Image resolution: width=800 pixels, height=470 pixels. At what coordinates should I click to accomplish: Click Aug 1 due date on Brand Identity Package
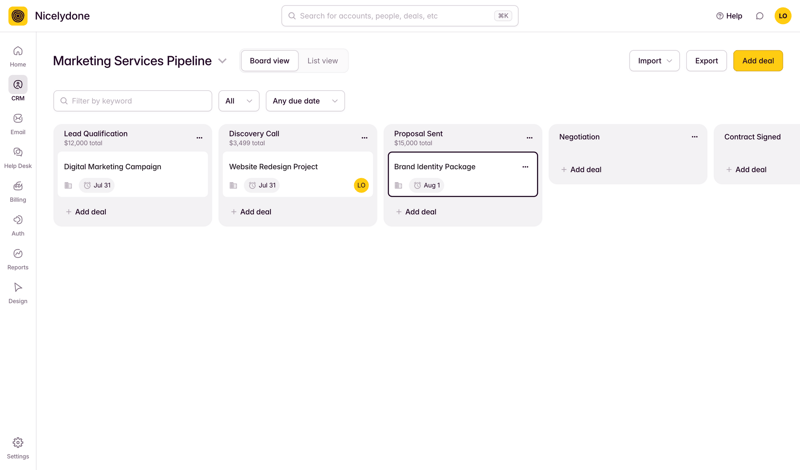click(x=427, y=185)
